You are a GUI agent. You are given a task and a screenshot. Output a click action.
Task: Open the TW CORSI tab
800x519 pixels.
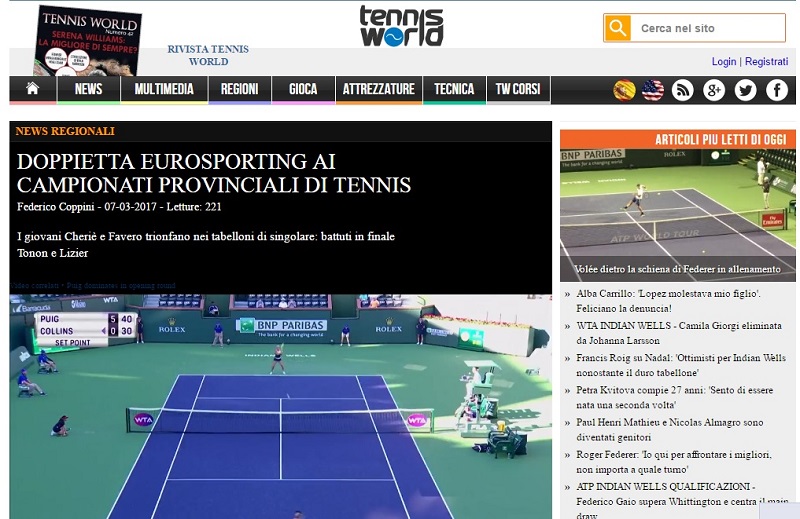click(x=518, y=89)
